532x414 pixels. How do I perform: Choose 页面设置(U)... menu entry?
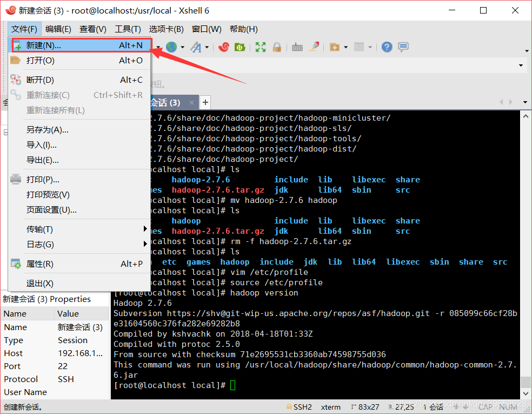pyautogui.click(x=79, y=210)
